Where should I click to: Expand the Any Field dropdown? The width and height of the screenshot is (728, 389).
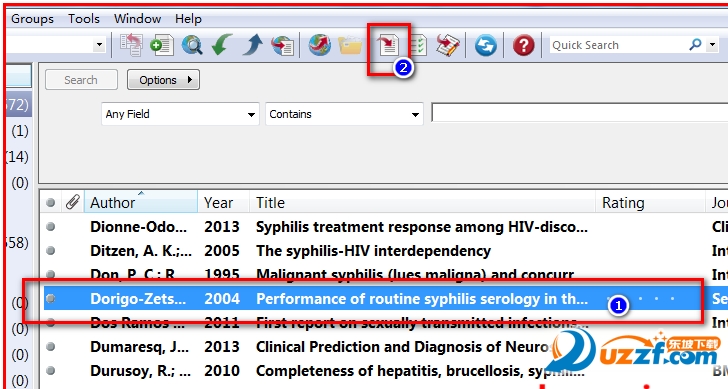click(180, 114)
